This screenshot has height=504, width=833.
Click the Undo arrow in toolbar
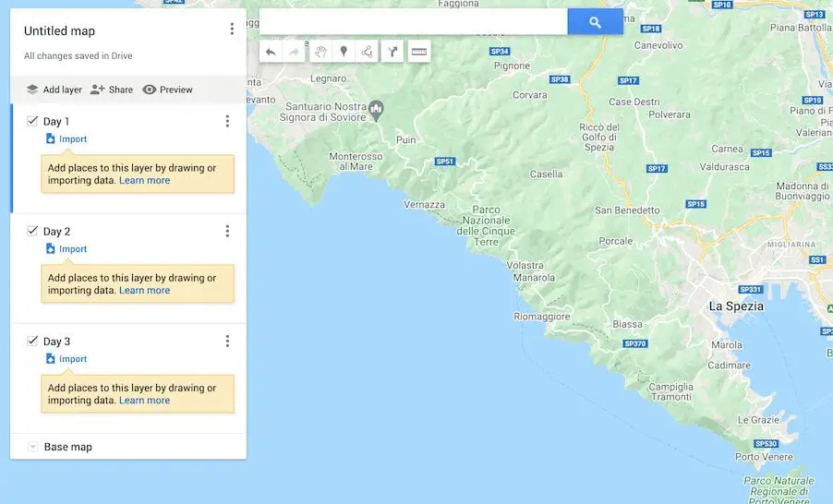coord(271,52)
